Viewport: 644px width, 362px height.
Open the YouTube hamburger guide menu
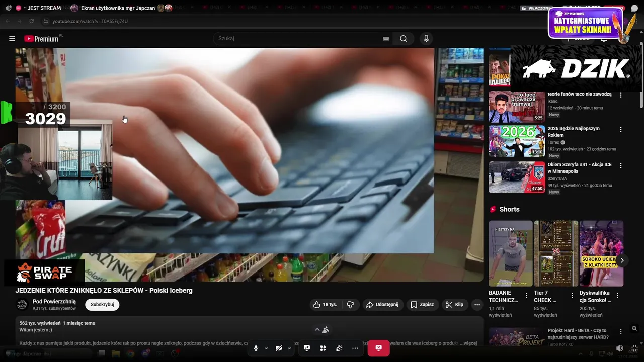click(12, 39)
